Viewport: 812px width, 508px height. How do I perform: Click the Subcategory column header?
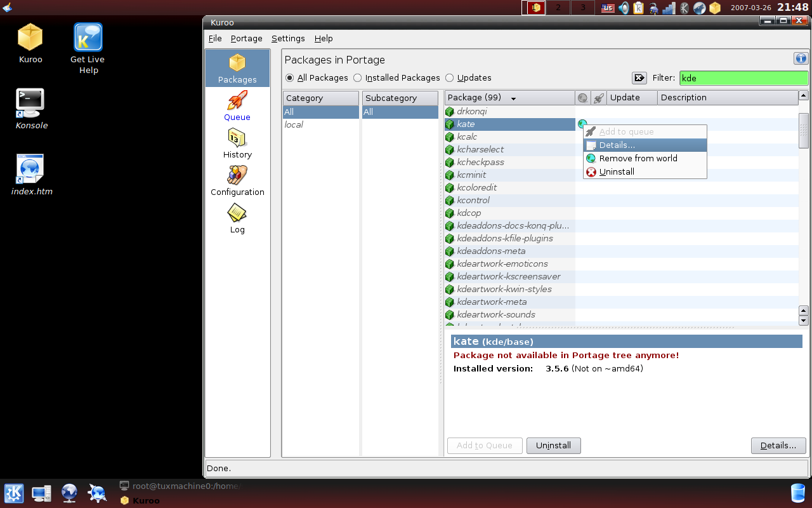(400, 98)
